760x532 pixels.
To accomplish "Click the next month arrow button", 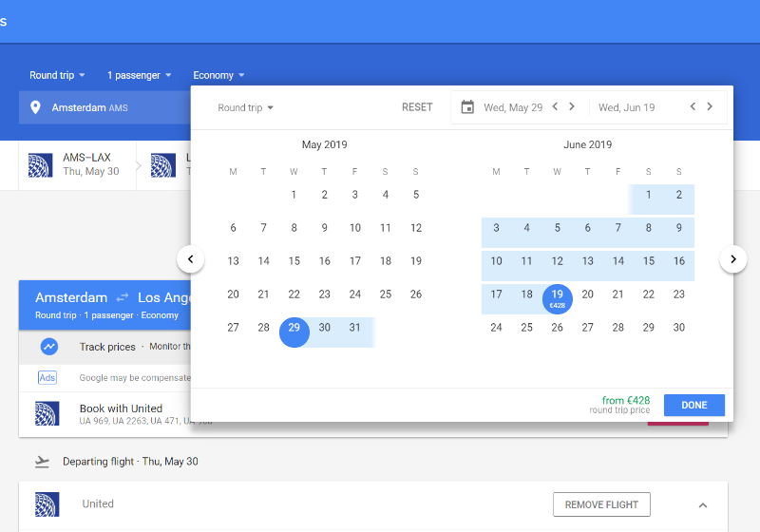I will [732, 258].
